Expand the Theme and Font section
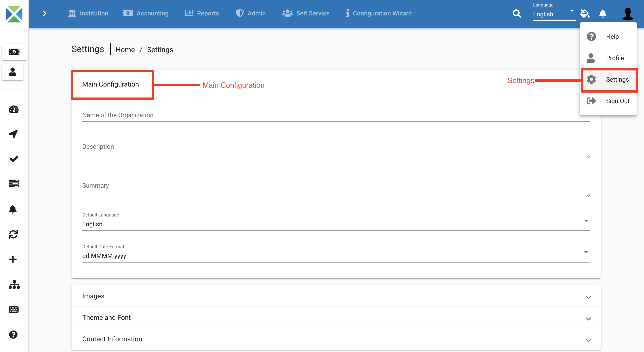 click(336, 318)
